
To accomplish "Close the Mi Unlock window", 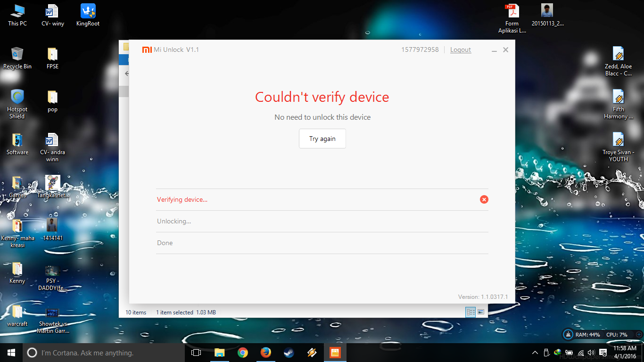I will (505, 49).
